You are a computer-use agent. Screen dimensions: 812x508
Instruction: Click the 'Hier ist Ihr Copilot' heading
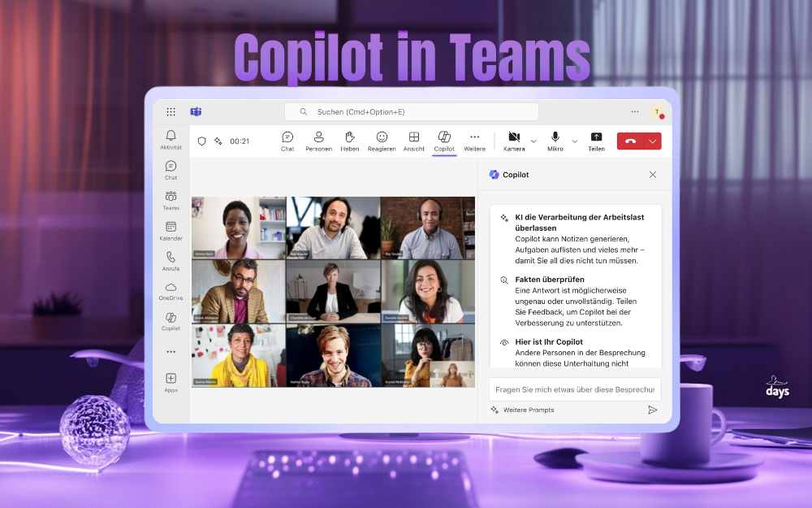click(x=549, y=342)
